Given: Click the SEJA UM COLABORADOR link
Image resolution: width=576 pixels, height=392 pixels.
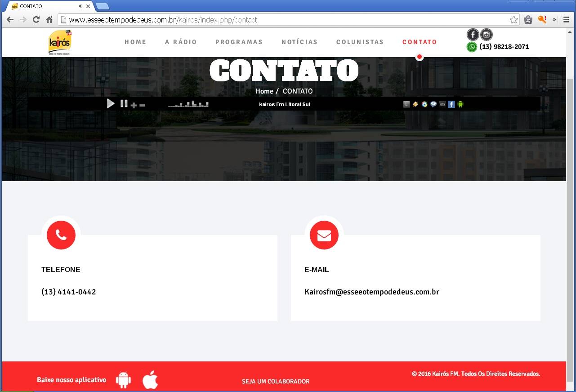Looking at the screenshot, I should click(x=275, y=381).
